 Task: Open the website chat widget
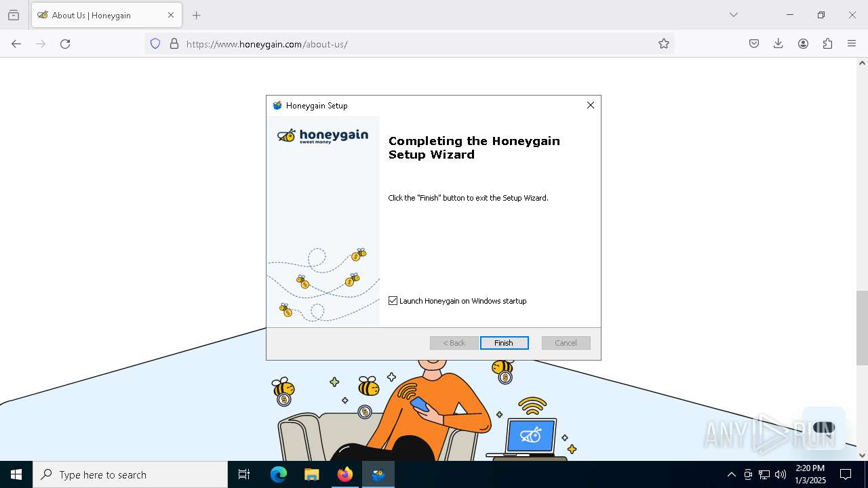pyautogui.click(x=824, y=428)
